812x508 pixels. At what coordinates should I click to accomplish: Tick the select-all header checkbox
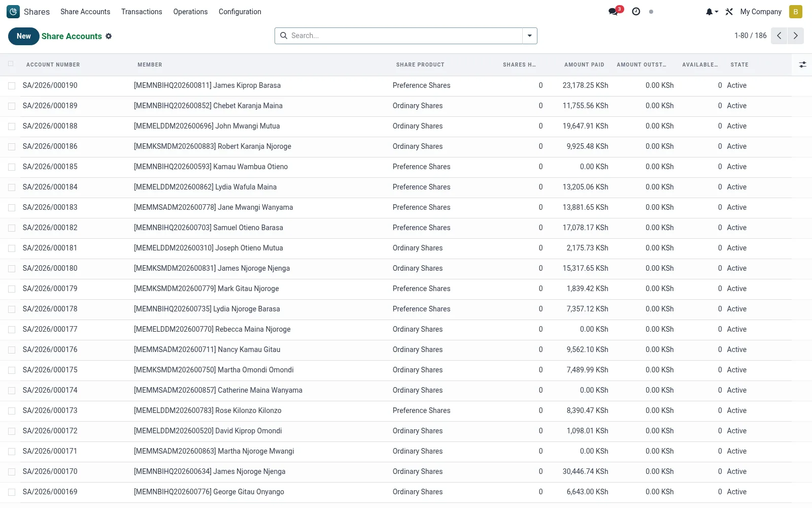click(11, 64)
